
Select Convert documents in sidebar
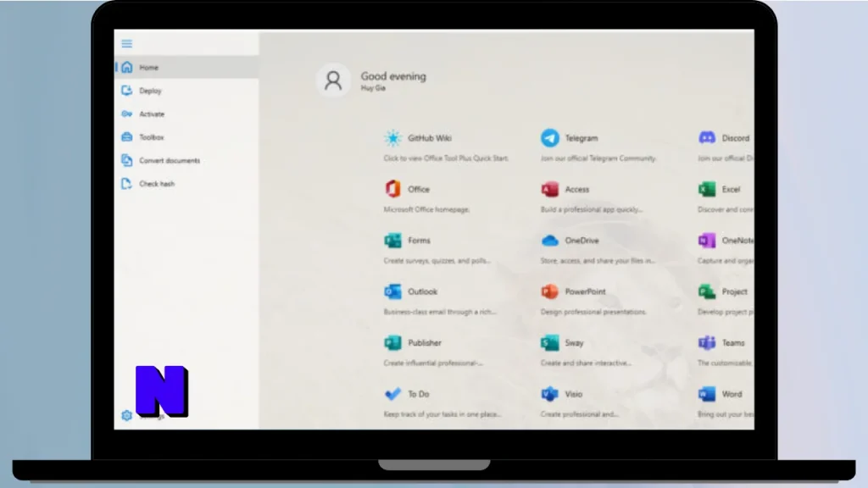186,160
